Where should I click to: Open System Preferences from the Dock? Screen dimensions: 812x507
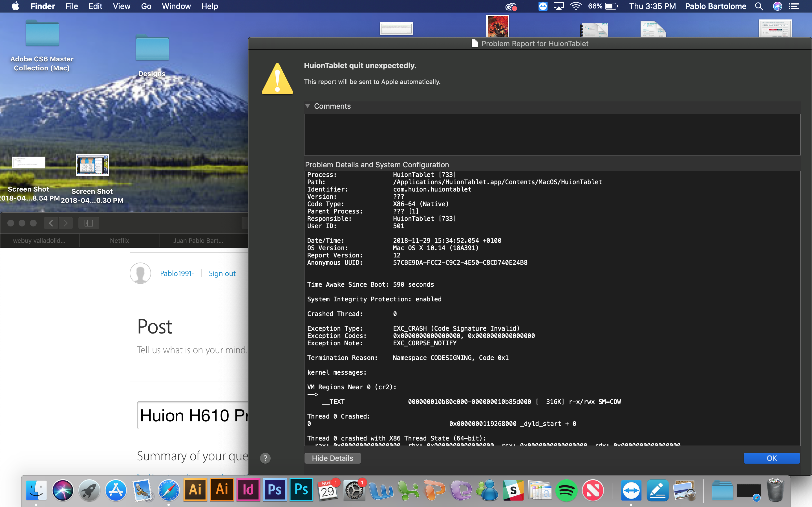click(354, 491)
